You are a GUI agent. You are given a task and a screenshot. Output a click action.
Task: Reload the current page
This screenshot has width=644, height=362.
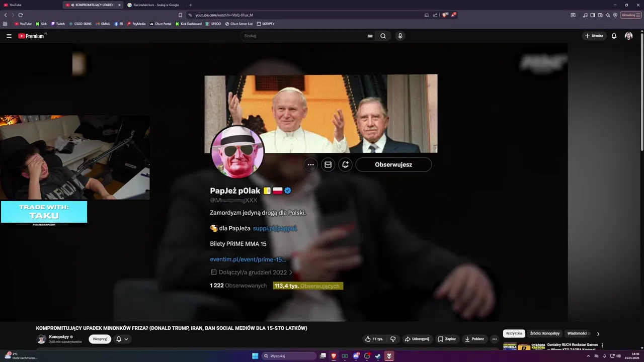pyautogui.click(x=21, y=15)
